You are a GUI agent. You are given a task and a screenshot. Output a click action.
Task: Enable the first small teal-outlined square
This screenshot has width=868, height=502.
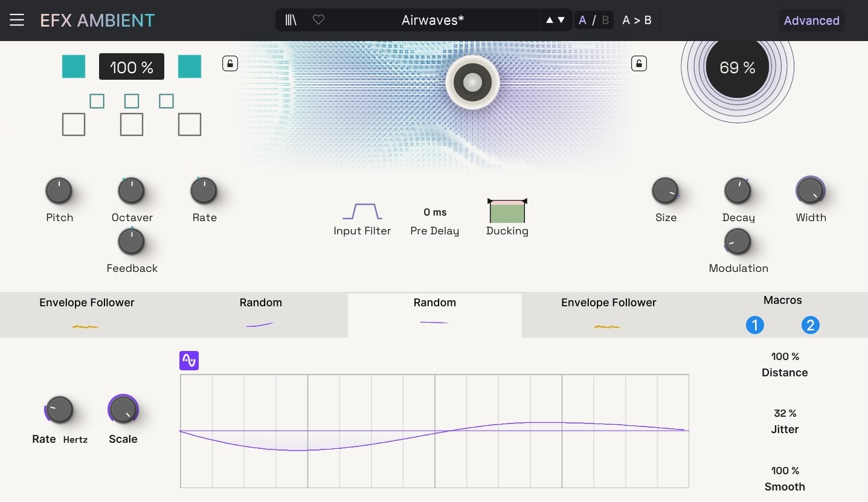97,101
